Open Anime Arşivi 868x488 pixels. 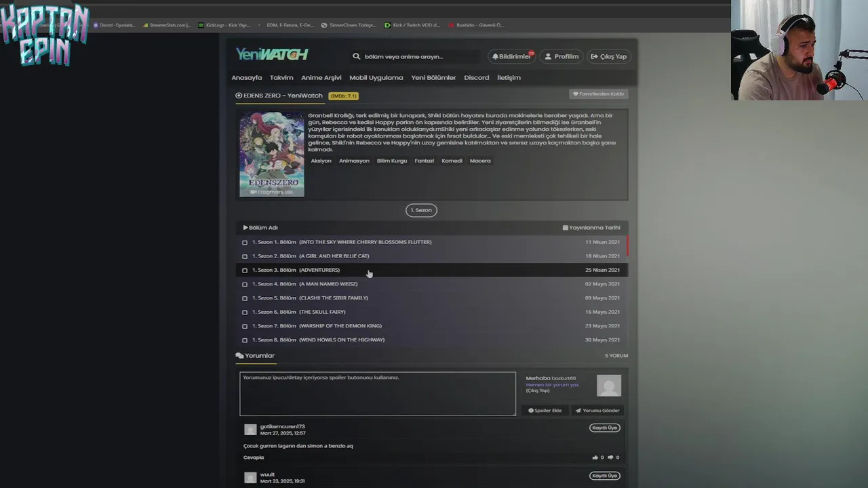321,77
